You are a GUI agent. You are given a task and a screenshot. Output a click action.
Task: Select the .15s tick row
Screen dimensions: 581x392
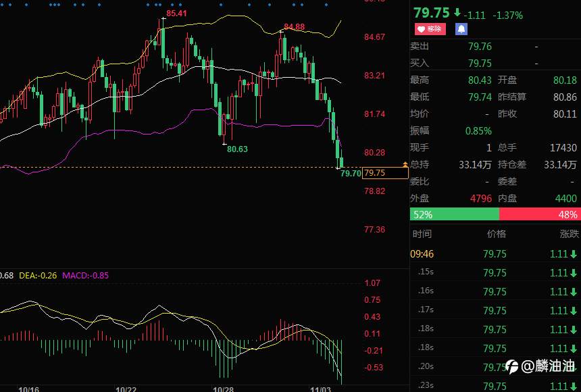coord(495,272)
